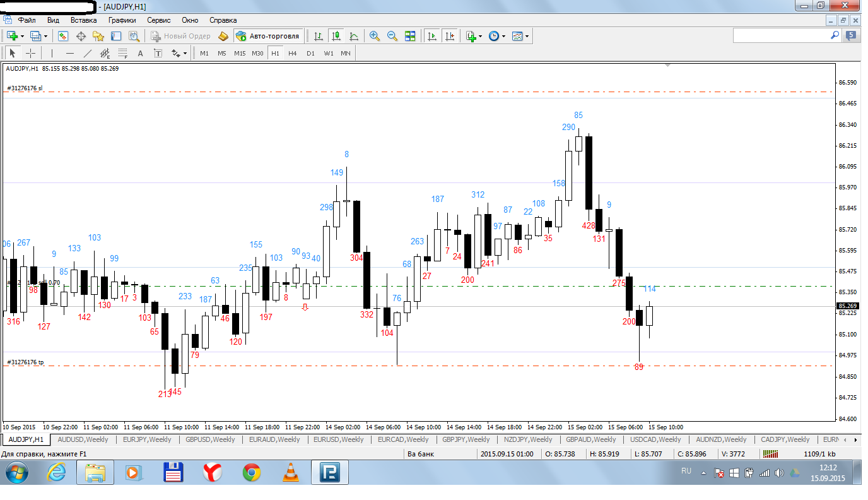Image resolution: width=868 pixels, height=500 pixels.
Task: Zoom out of the chart
Action: point(392,36)
